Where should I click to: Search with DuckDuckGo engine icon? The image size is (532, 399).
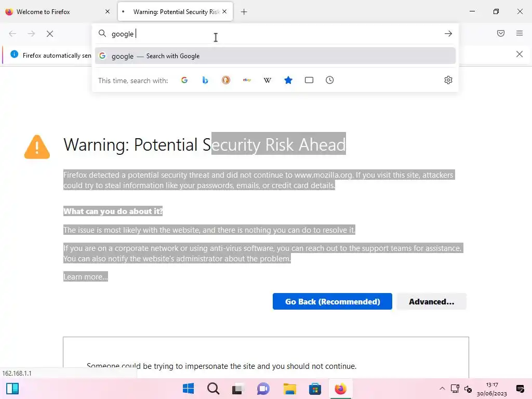click(x=226, y=80)
